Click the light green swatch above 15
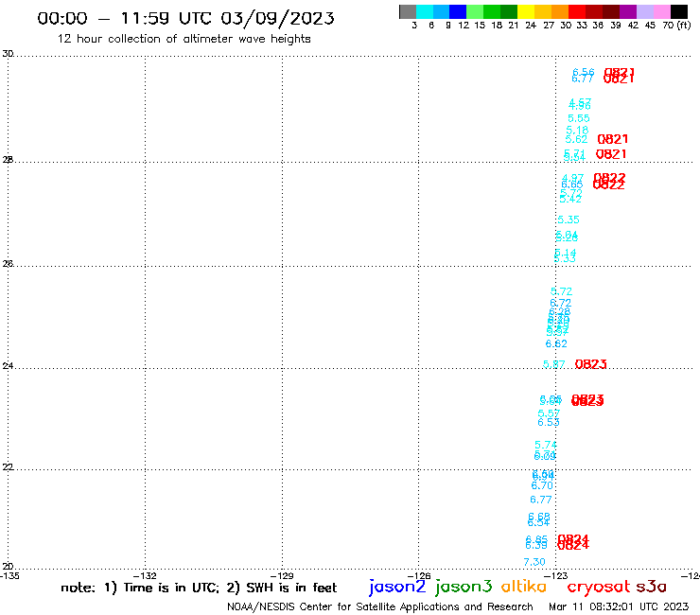Viewport: 700px width, 615px height. pyautogui.click(x=475, y=11)
